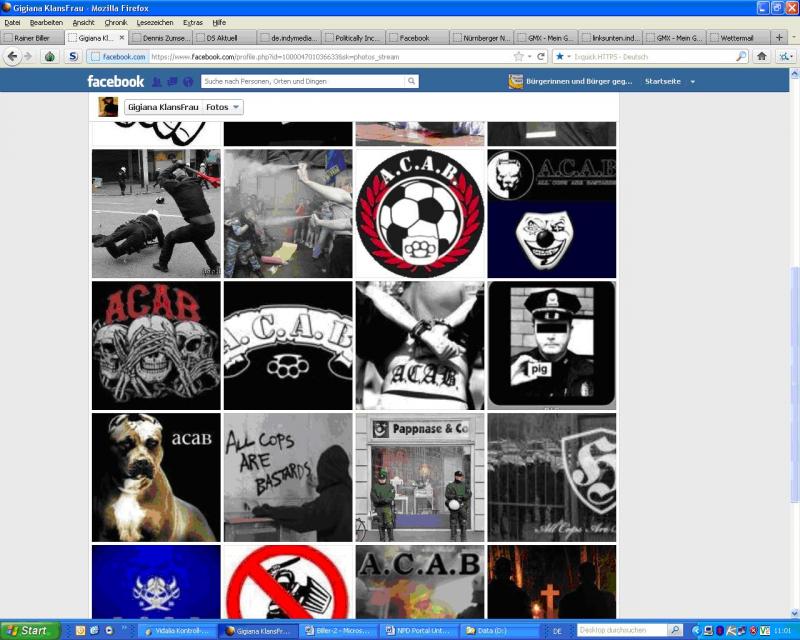Switch to the Dennis Zumse... tab
Image resolution: width=800 pixels, height=640 pixels.
point(161,38)
